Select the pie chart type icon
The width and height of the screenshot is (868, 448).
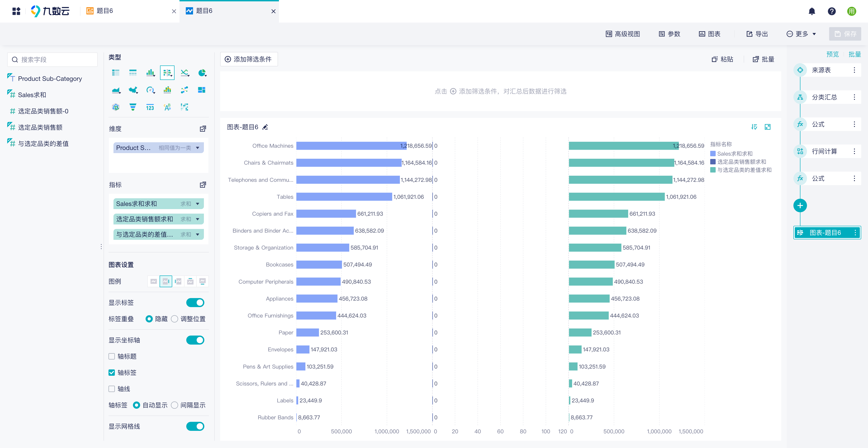(x=202, y=73)
